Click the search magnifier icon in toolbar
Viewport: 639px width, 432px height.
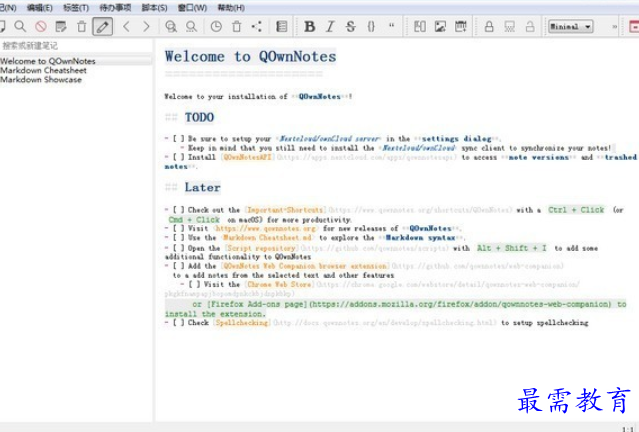[20, 26]
